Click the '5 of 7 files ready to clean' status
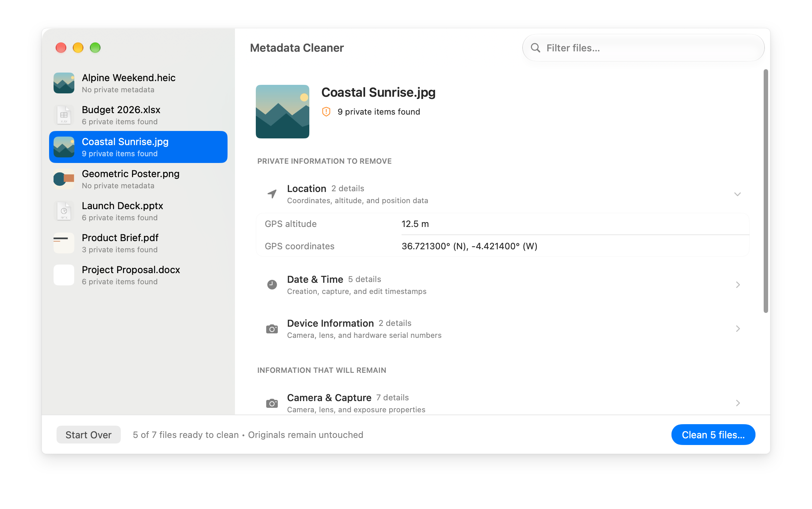This screenshot has height=509, width=812. click(186, 435)
